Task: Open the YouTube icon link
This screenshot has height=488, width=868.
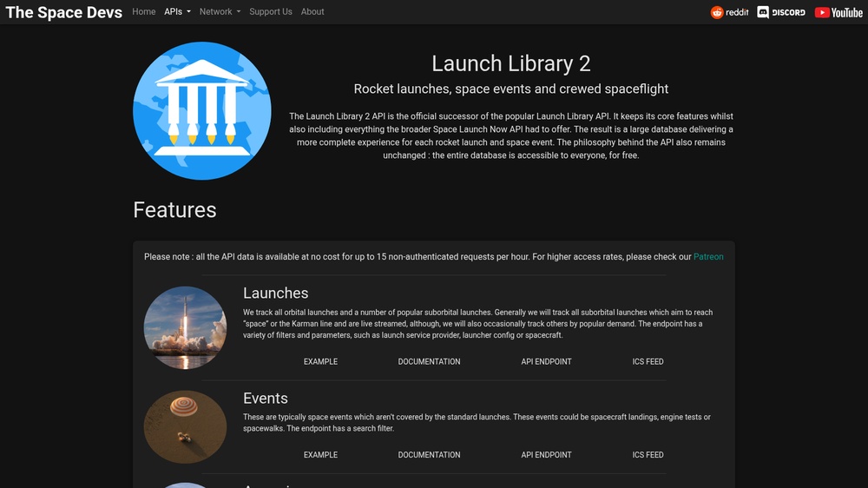Action: coord(838,12)
